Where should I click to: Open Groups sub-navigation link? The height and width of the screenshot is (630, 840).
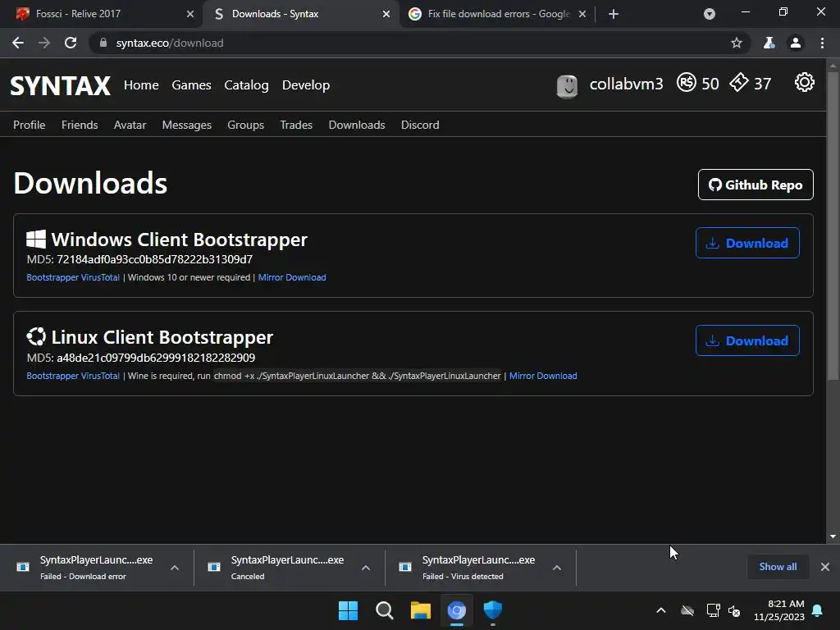point(246,125)
